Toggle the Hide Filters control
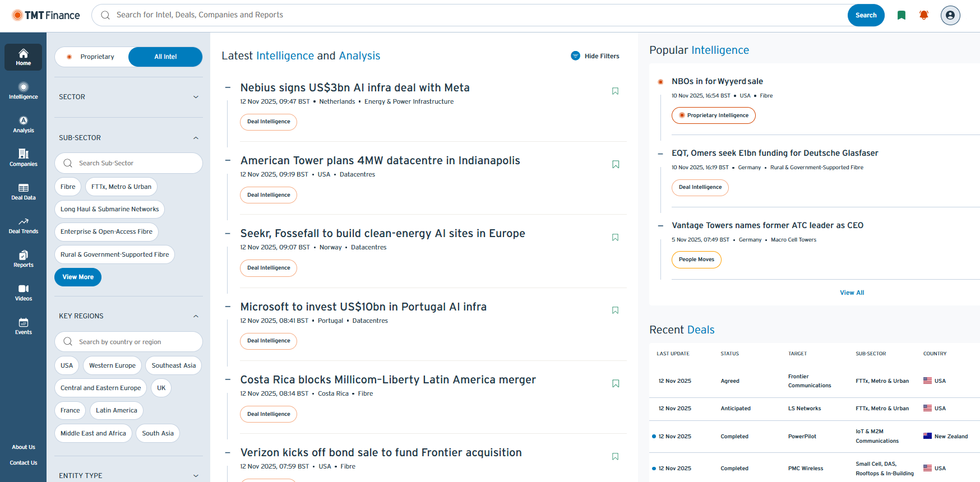 (x=595, y=56)
